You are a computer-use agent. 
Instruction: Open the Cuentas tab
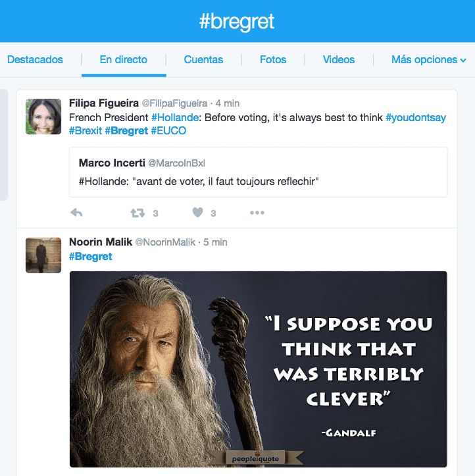coord(203,60)
